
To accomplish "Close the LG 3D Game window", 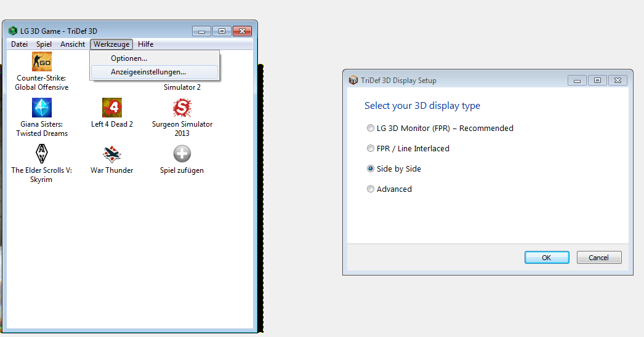I will click(x=243, y=31).
